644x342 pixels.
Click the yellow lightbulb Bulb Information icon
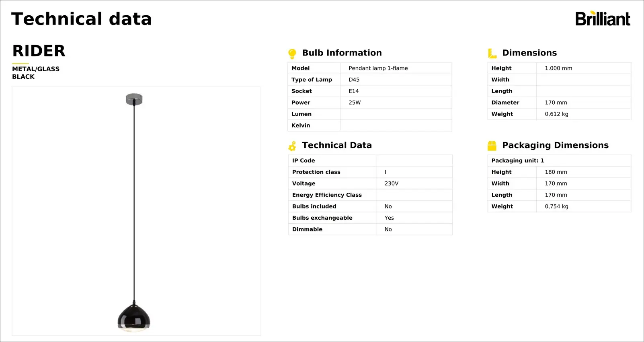[292, 54]
